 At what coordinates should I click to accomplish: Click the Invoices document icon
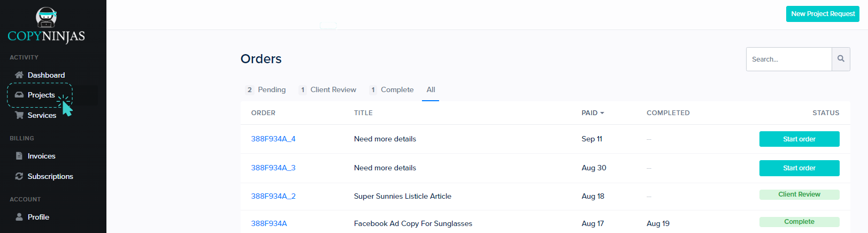(19, 156)
